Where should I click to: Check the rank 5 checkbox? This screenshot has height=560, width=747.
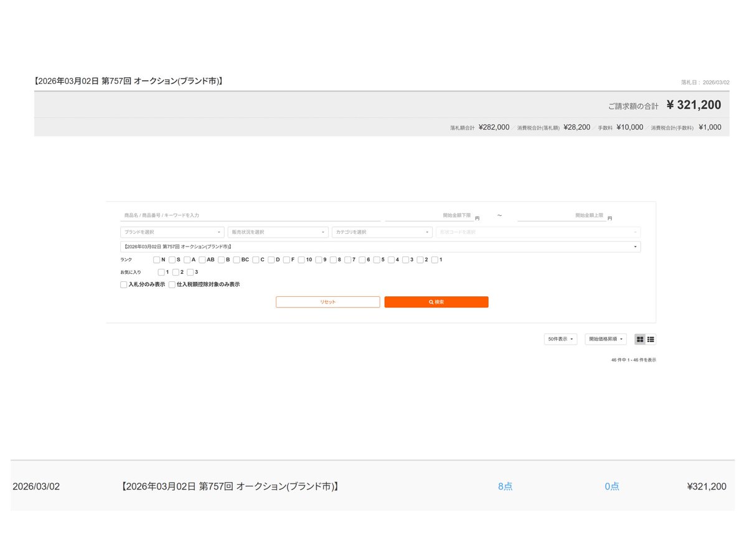point(377,259)
